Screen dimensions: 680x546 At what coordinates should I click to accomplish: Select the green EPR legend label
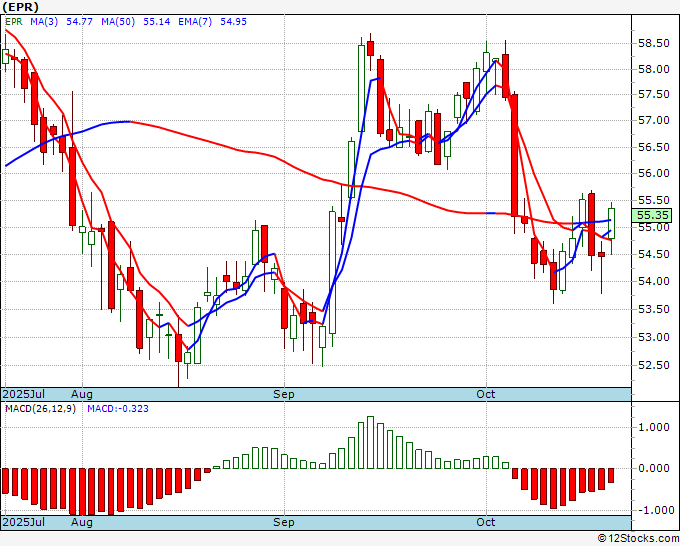(14, 21)
